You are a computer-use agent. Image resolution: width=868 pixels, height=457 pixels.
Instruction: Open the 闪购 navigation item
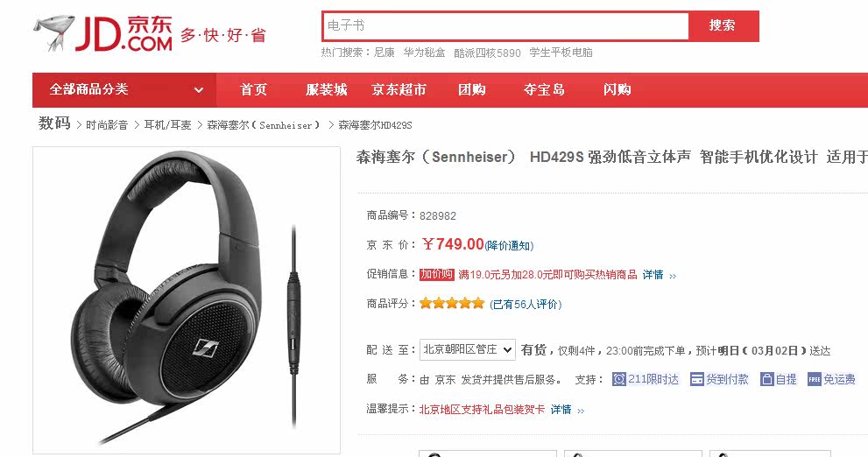[x=617, y=89]
